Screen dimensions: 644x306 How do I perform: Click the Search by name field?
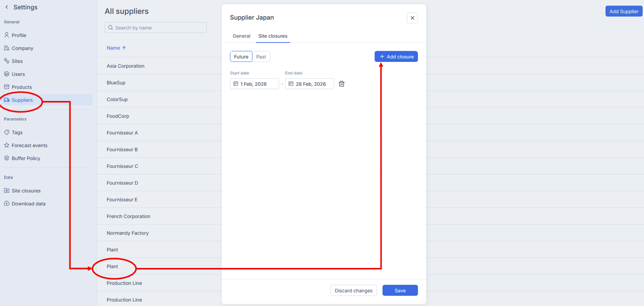(156, 28)
